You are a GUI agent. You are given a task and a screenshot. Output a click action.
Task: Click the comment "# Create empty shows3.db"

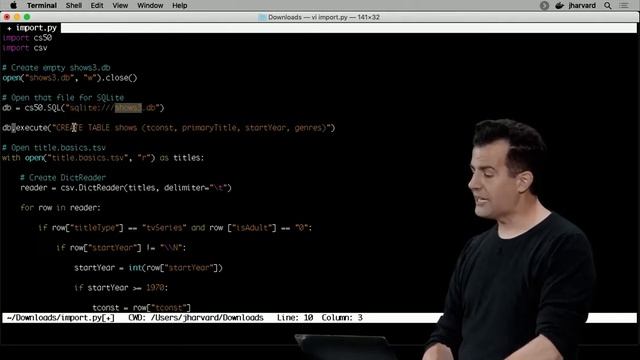point(56,68)
